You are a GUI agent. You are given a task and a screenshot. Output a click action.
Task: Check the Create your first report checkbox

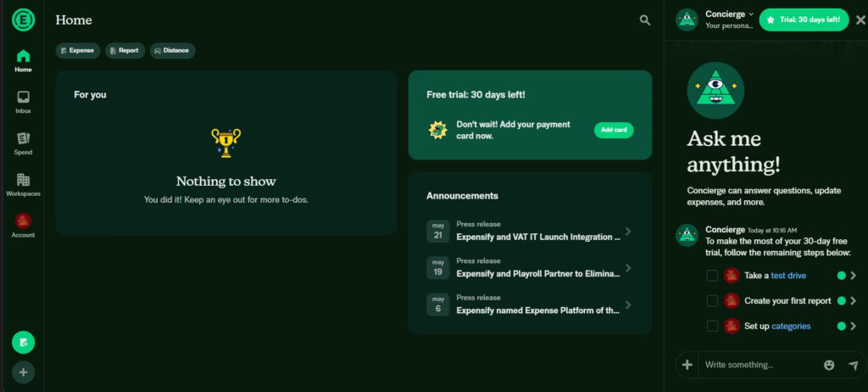click(x=712, y=300)
